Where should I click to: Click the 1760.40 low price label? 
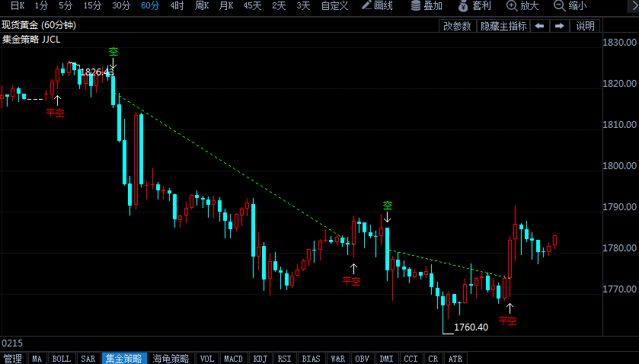[x=471, y=327]
